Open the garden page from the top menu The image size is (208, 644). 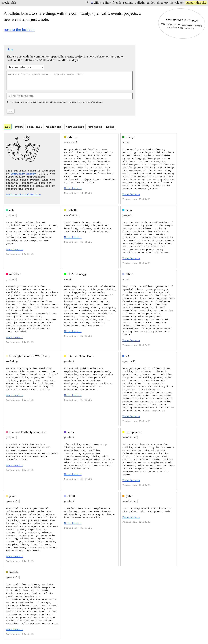pos(151,2)
